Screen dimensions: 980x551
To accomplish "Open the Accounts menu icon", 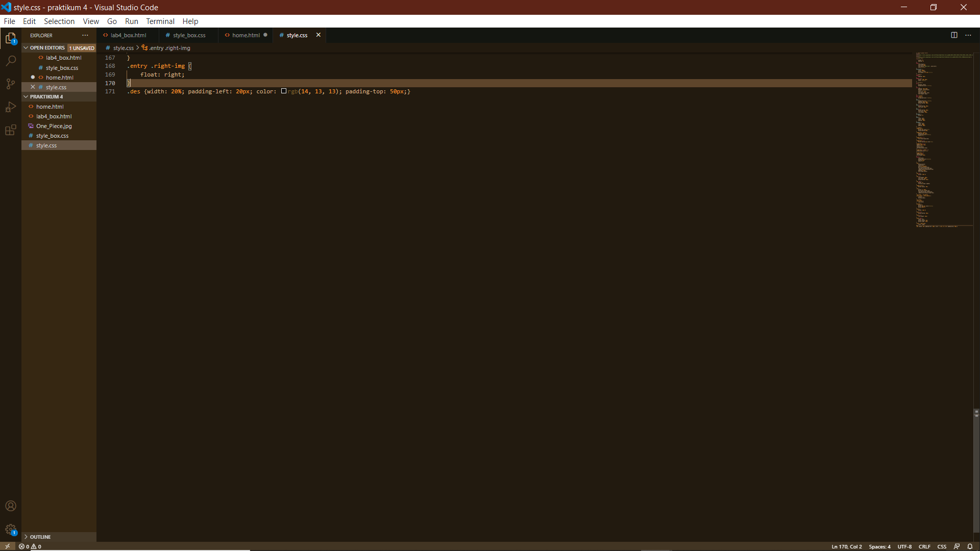I will [x=11, y=506].
